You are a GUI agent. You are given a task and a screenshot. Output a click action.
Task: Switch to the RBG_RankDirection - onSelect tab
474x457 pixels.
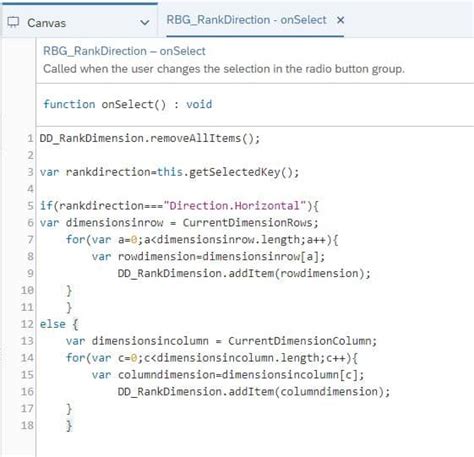pyautogui.click(x=246, y=20)
